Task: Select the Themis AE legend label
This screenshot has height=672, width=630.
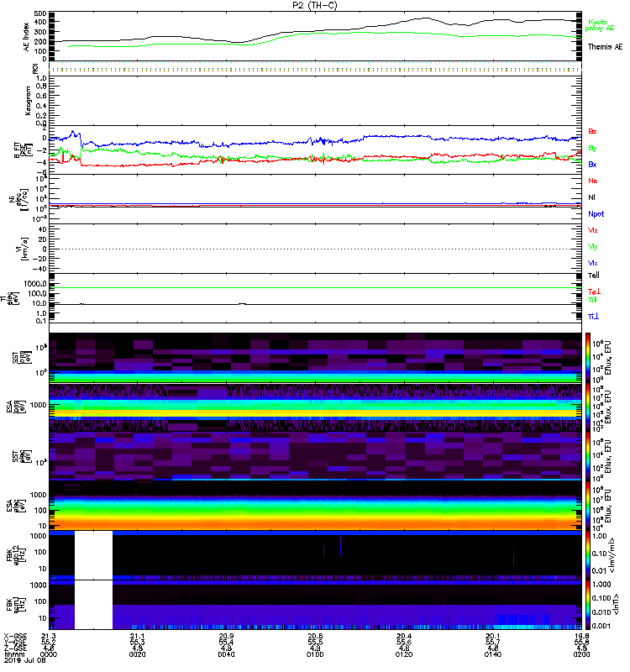Action: click(605, 47)
